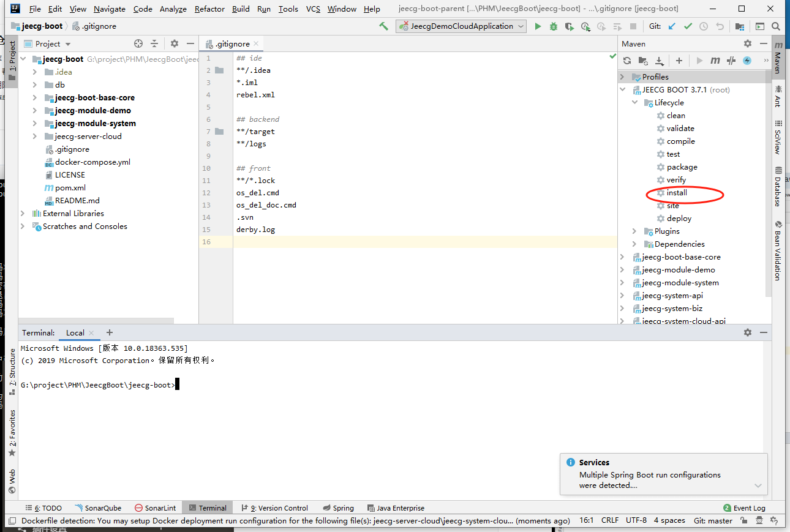This screenshot has width=790, height=532.
Task: Close the Local terminal tab
Action: click(91, 333)
